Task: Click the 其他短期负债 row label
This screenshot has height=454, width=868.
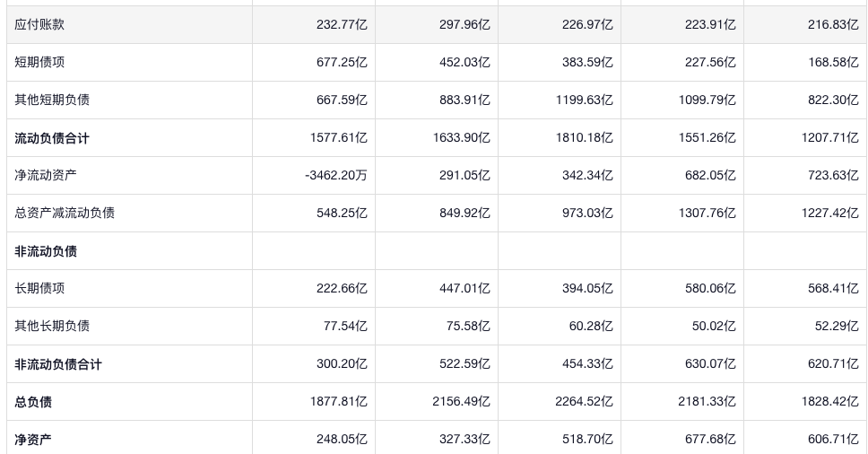Action: pos(52,100)
